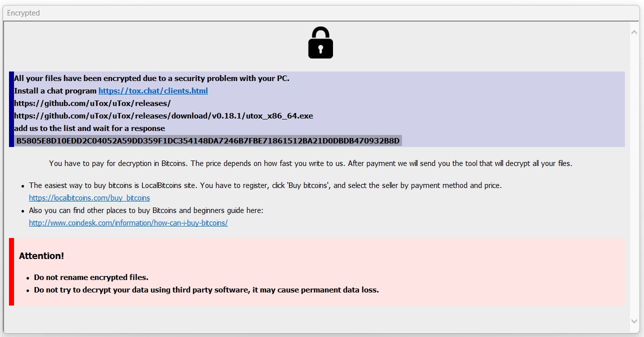Click the 'Attention!' heading
This screenshot has height=337, width=644.
(41, 256)
